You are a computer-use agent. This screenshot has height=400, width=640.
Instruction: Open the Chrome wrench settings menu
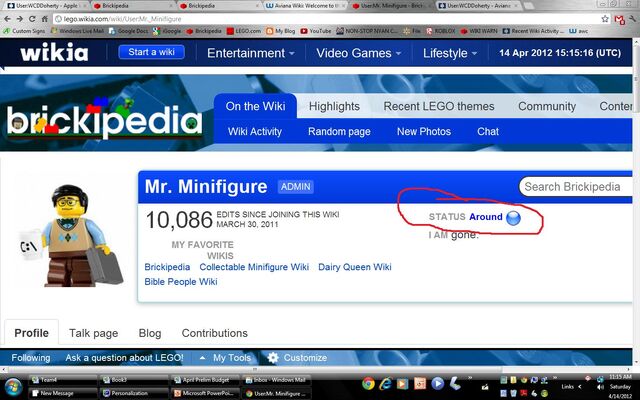633,19
